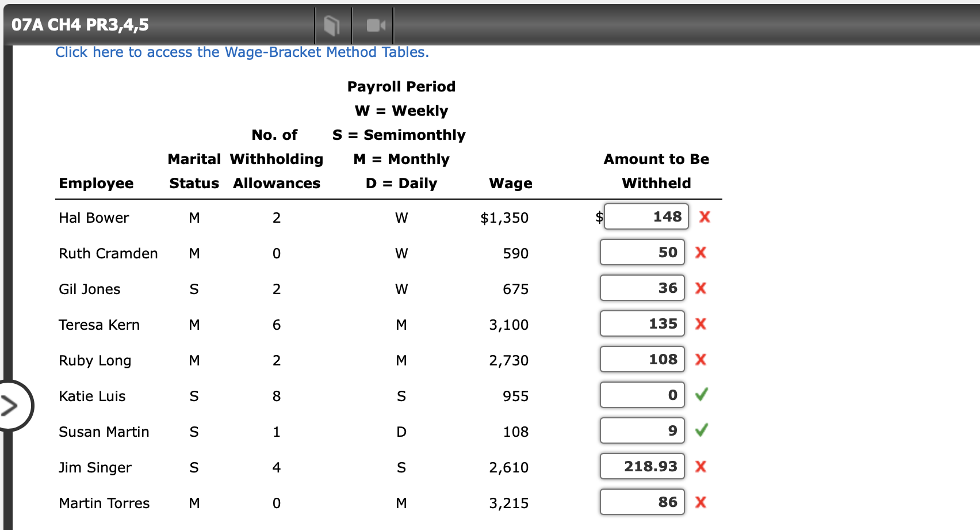The height and width of the screenshot is (530, 980).
Task: Select Katie Luis's answer box showing 0
Action: 641,395
